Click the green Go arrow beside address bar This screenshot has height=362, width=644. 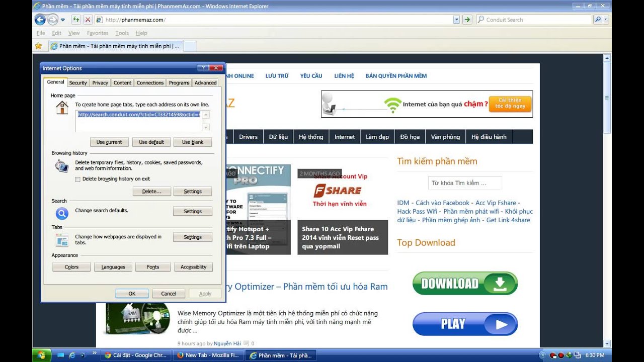[467, 20]
